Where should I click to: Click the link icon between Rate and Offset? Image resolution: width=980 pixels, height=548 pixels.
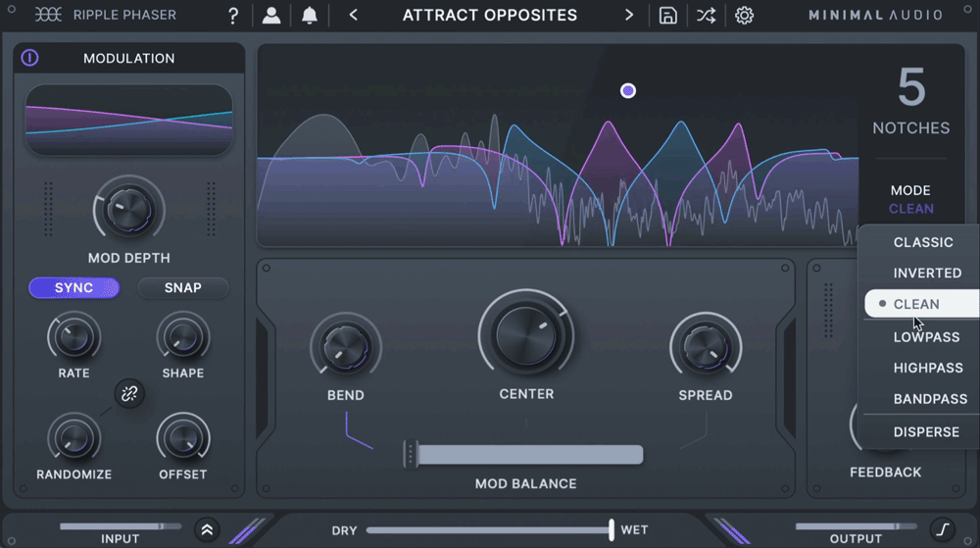pyautogui.click(x=129, y=394)
